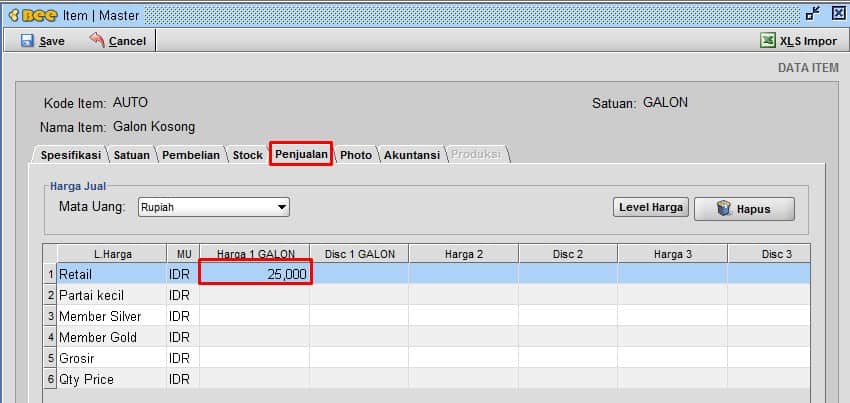
Task: Click the Harga 3 column header
Action: (x=673, y=254)
